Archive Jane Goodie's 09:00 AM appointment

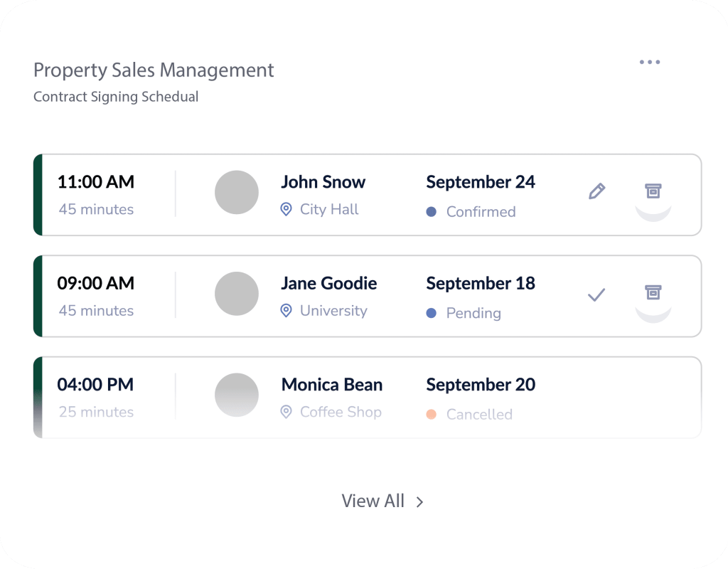(x=653, y=292)
